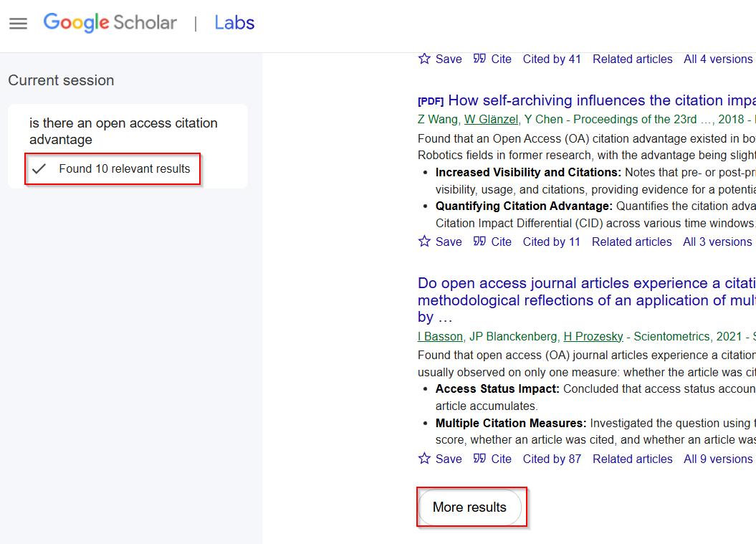756x544 pixels.
Task: Switch to the Labs section
Action: pos(234,22)
